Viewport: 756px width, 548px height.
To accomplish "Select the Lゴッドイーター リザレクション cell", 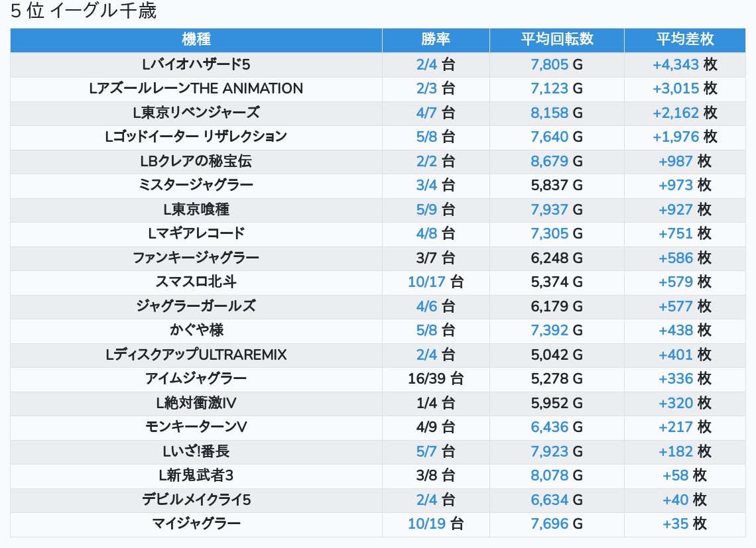I will 196,137.
